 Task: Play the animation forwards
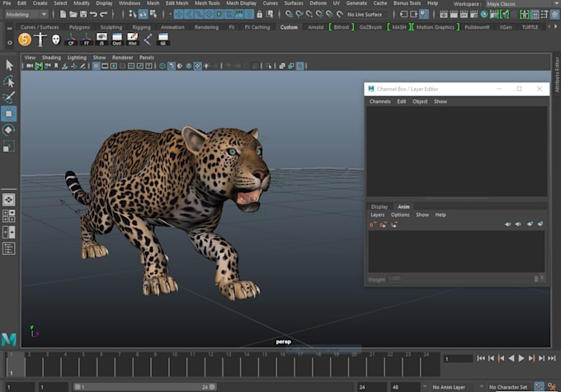[x=521, y=358]
